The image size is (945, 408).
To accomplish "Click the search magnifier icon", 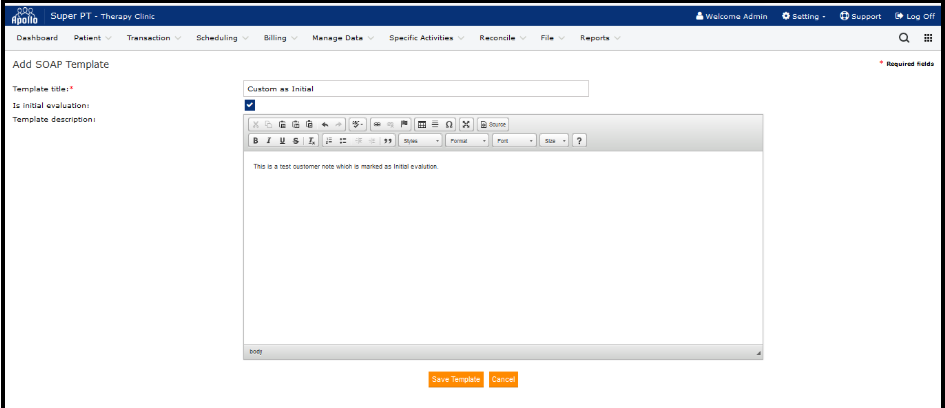I will (x=904, y=38).
